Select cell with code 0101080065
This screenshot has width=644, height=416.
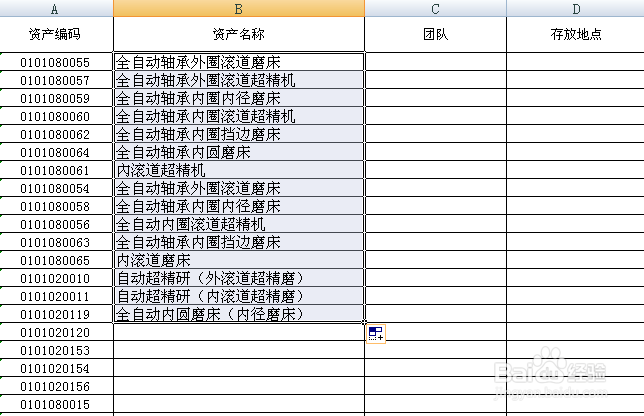tap(56, 260)
